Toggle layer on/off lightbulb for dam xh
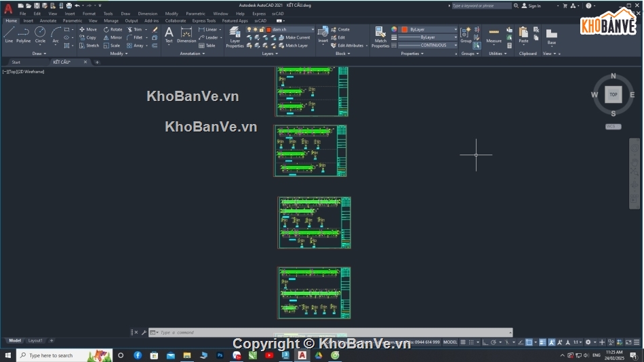 coord(249,30)
